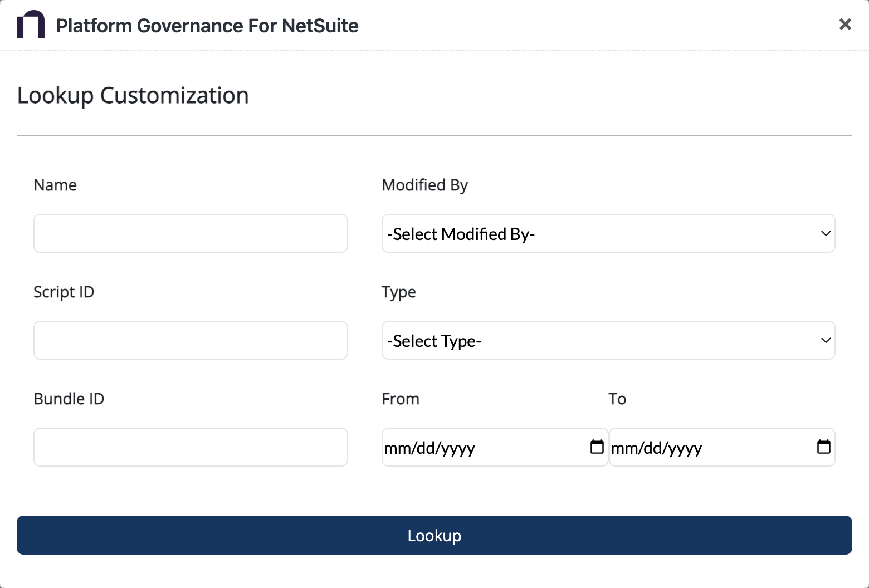The width and height of the screenshot is (869, 588).
Task: Focus the Name input field
Action: click(x=191, y=233)
